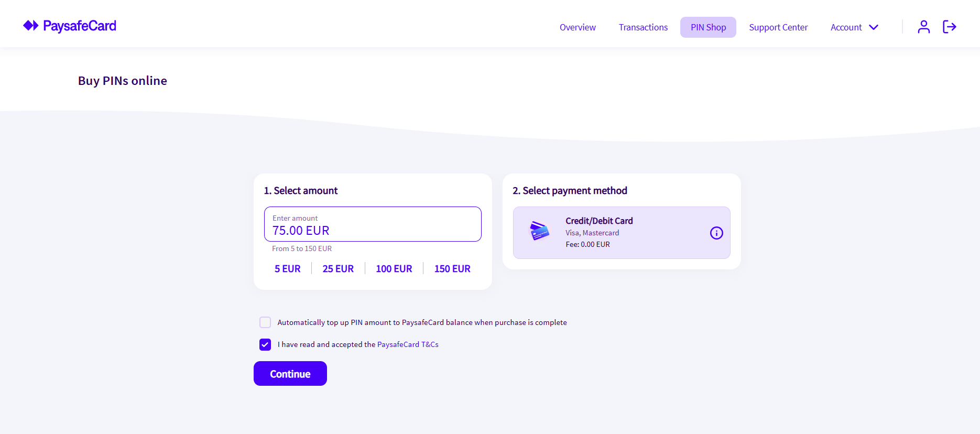
Task: Click the '2. Select payment method' heading
Action: pos(570,191)
